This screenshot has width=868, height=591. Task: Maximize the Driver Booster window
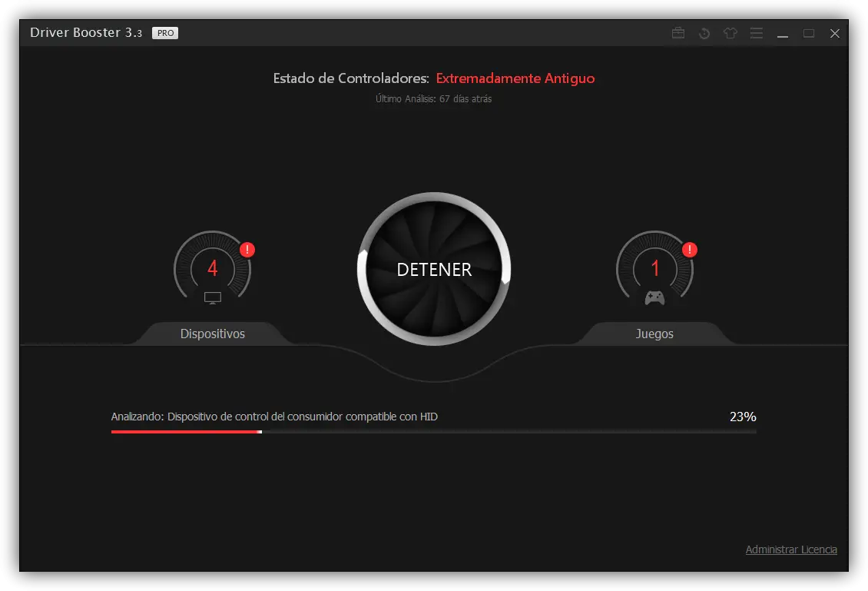click(x=809, y=33)
